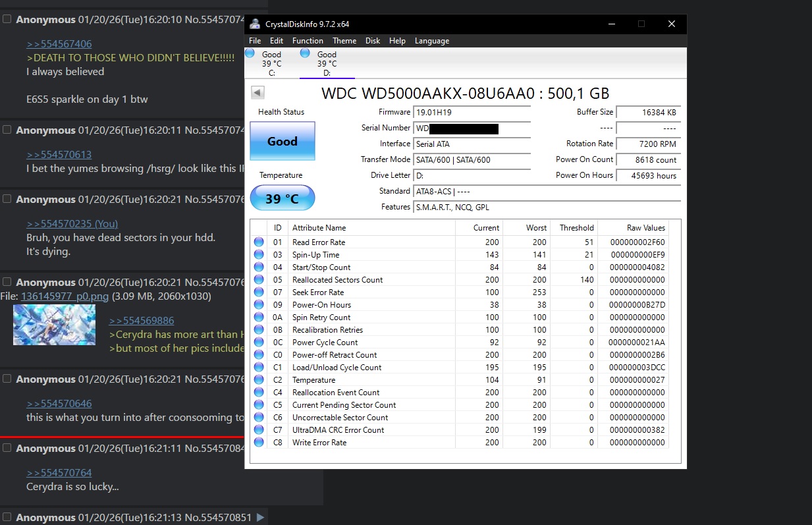Follow the >>554570235 (You) quote link
Image resolution: width=812 pixels, height=525 pixels.
pyautogui.click(x=72, y=224)
